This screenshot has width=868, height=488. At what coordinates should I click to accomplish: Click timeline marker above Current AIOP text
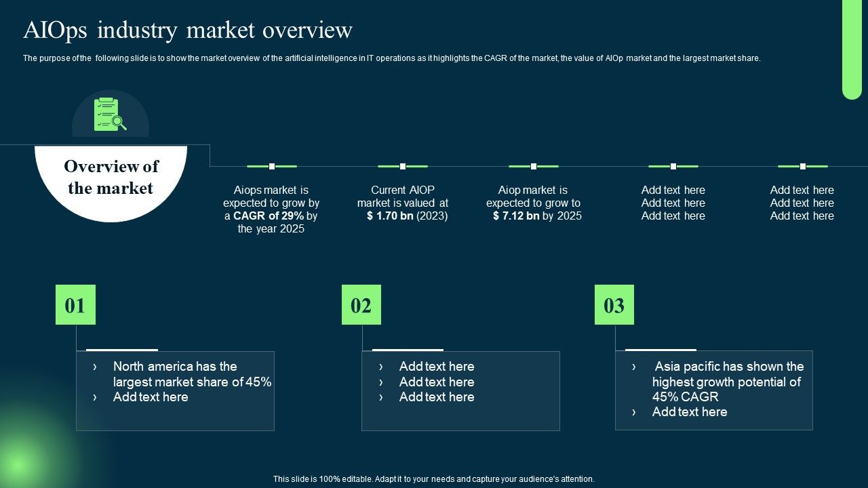click(x=403, y=166)
